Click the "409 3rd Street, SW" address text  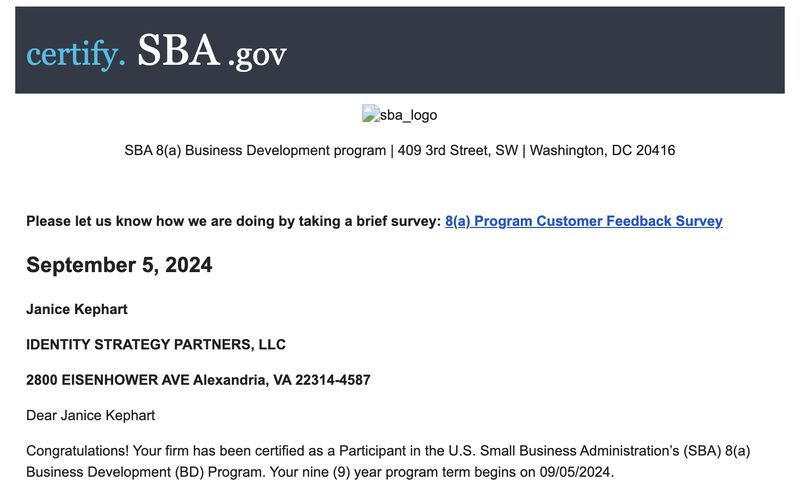point(458,151)
